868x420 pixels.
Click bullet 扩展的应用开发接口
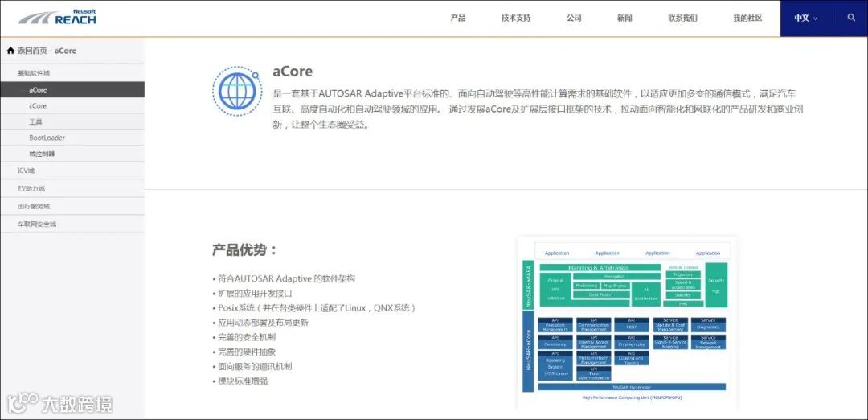252,293
